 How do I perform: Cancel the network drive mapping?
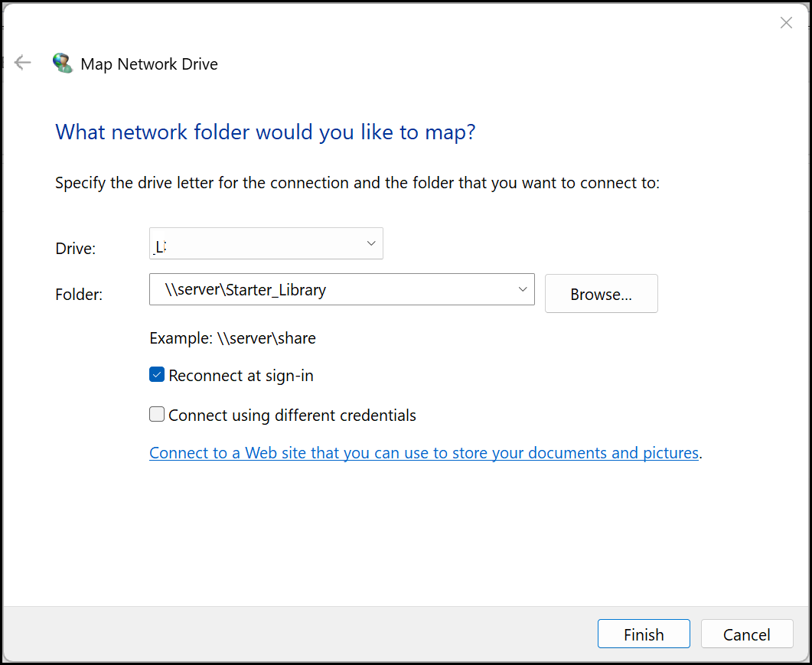[746, 634]
